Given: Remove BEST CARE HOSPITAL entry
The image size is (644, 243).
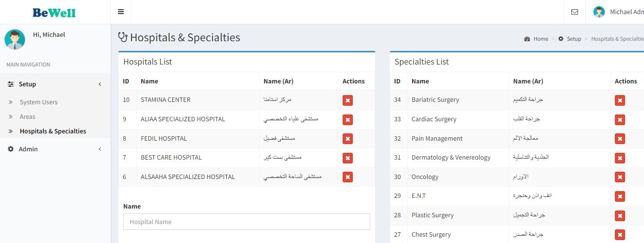Looking at the screenshot, I should (347, 158).
